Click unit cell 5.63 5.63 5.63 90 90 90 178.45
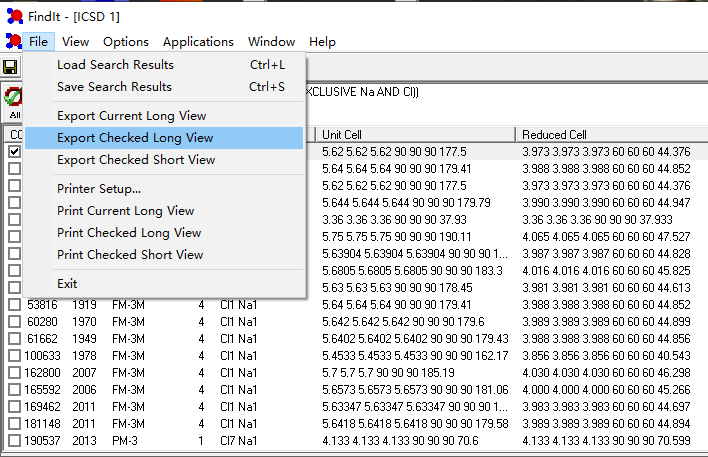The height and width of the screenshot is (457, 708). (397, 288)
